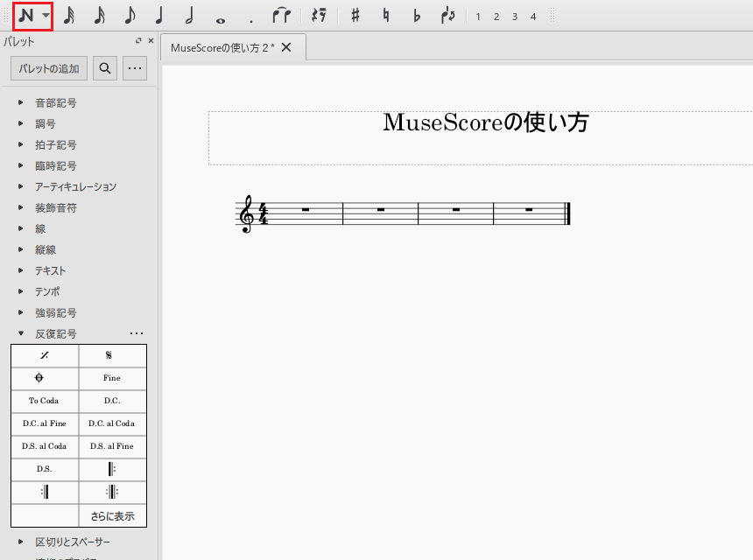
Task: Select the score title MuseScoreの使い方
Action: click(486, 122)
